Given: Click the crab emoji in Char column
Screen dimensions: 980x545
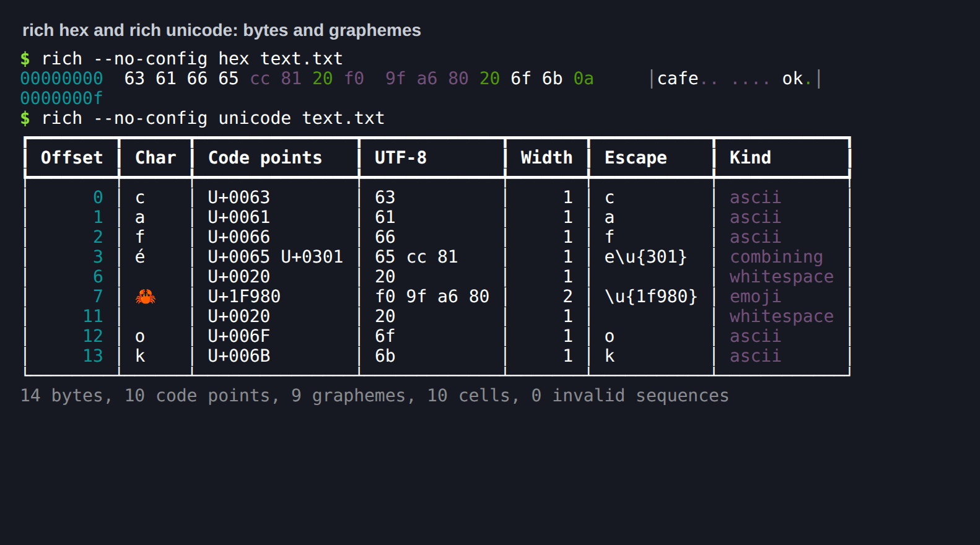Looking at the screenshot, I should coord(146,297).
